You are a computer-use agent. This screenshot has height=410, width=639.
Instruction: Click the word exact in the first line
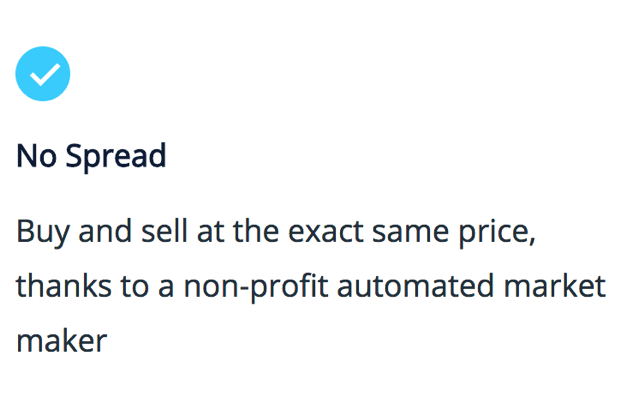click(325, 231)
